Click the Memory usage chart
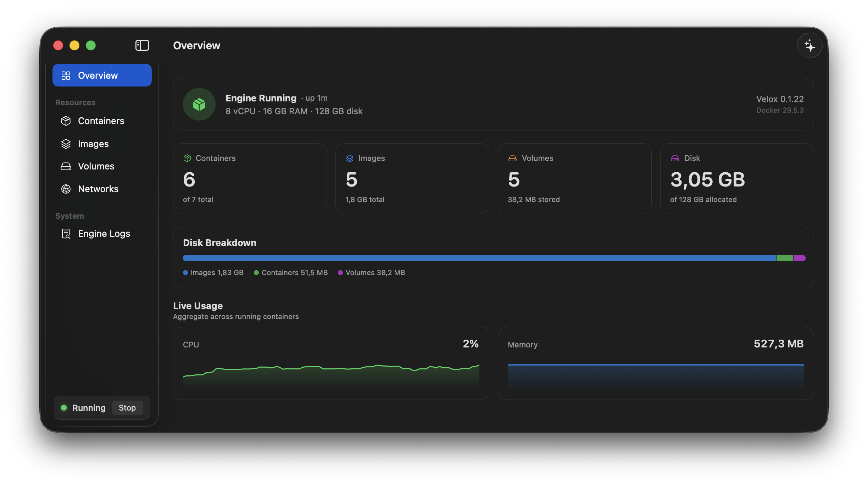The width and height of the screenshot is (868, 485). tap(656, 377)
